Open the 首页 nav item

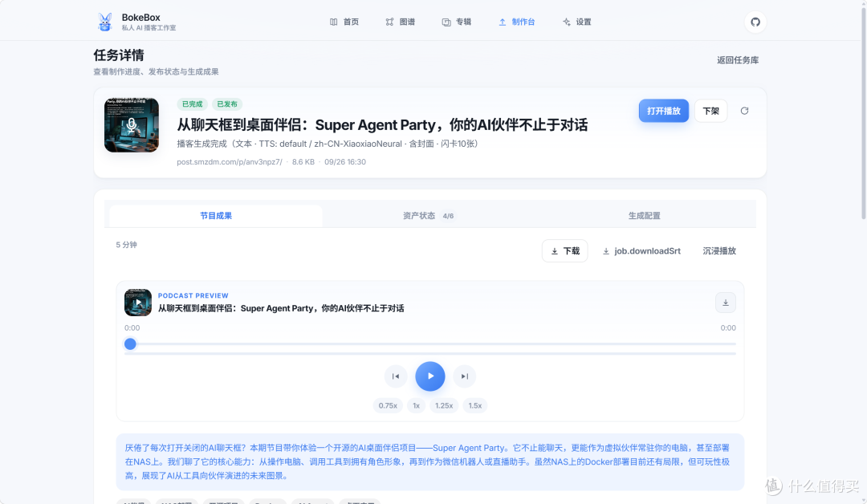(344, 22)
